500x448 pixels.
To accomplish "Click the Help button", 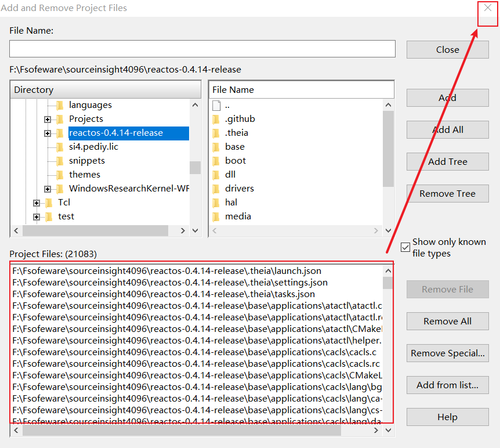I will 447,417.
